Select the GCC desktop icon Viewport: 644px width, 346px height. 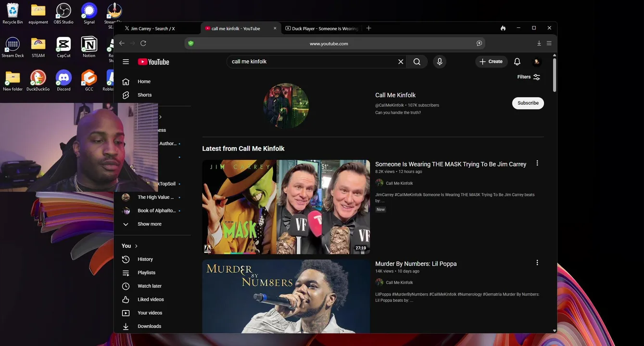click(89, 81)
